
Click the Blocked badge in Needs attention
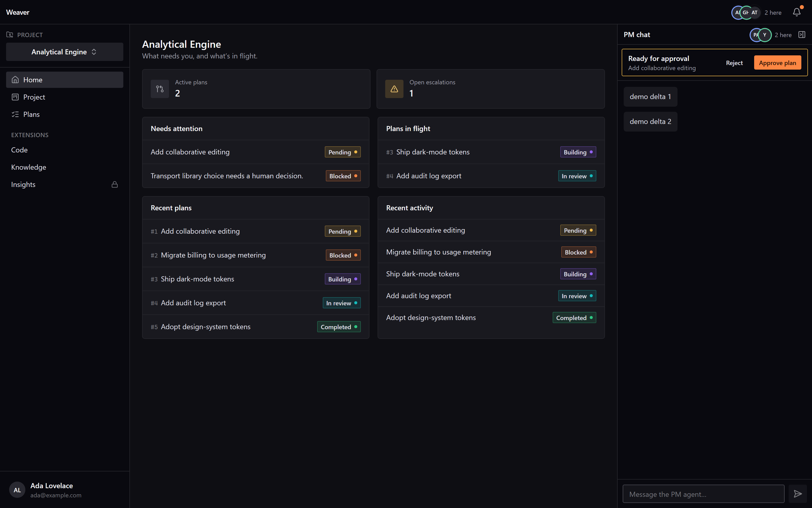coord(343,176)
